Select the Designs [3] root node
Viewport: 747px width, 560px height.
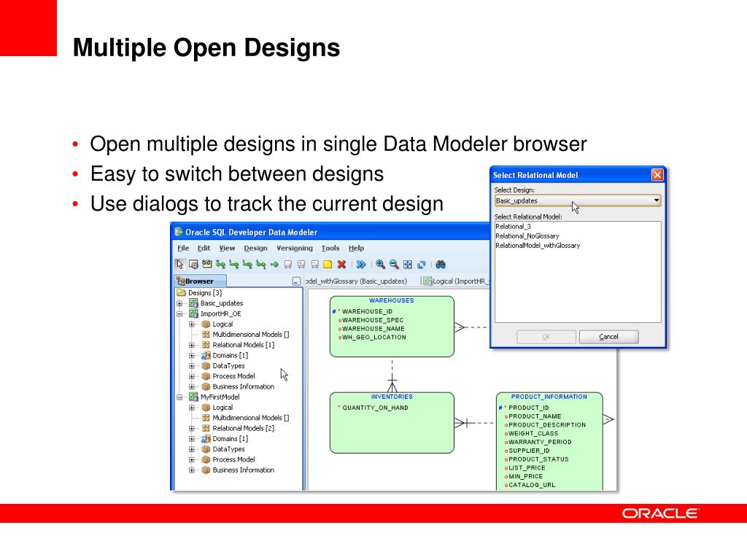205,293
